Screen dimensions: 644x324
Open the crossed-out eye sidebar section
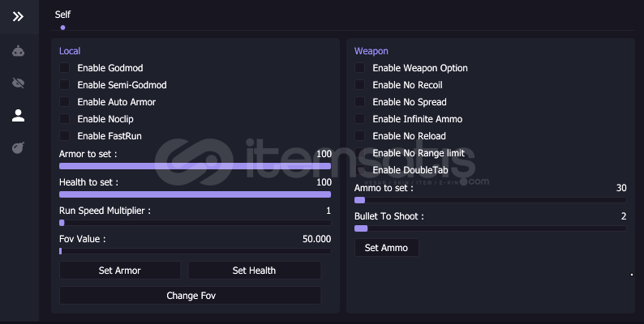(18, 83)
